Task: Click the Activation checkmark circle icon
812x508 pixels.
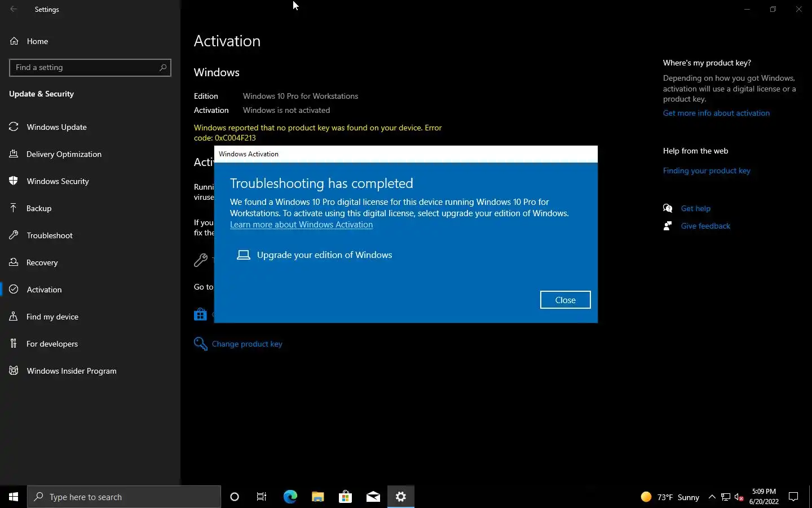Action: [x=14, y=290]
